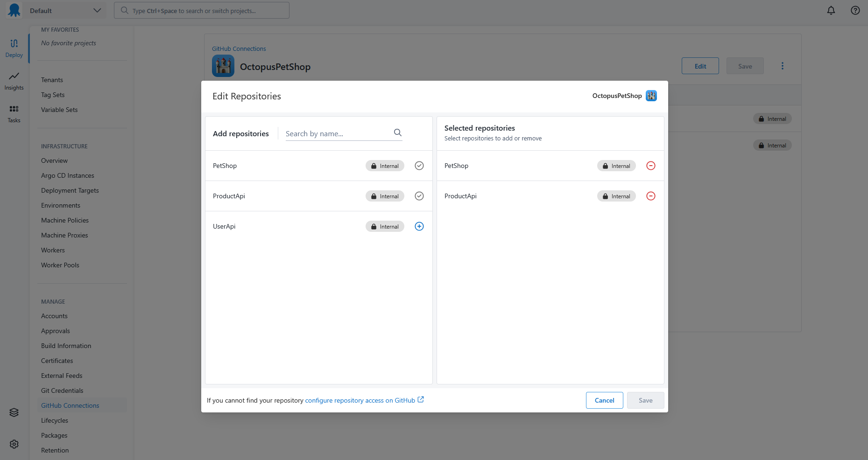
Task: Open Certificates in the sidebar
Action: pos(57,361)
